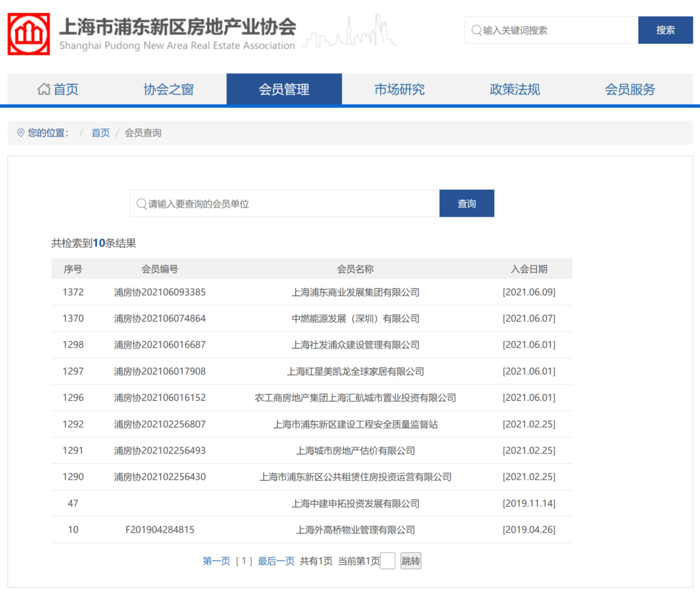Click the blue 搜索 button
Image resolution: width=700 pixels, height=595 pixels.
[665, 30]
